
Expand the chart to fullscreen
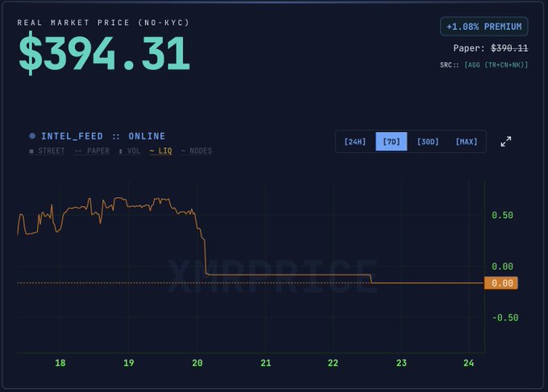point(506,142)
